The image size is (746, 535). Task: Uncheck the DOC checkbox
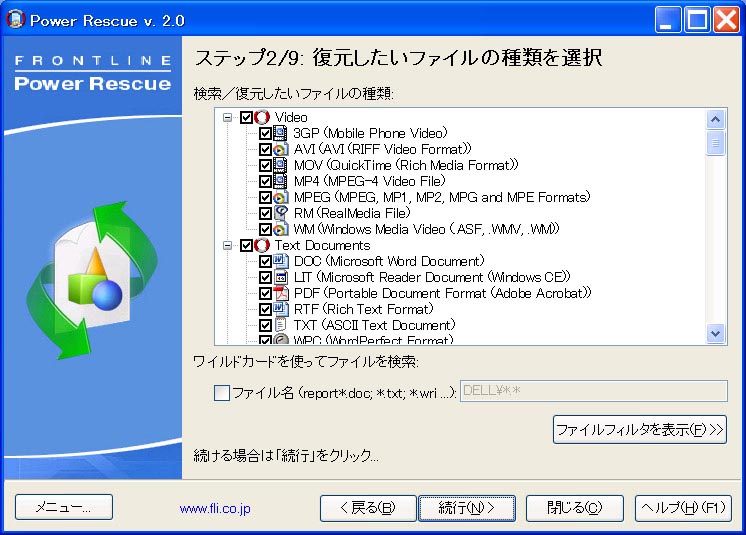point(265,262)
